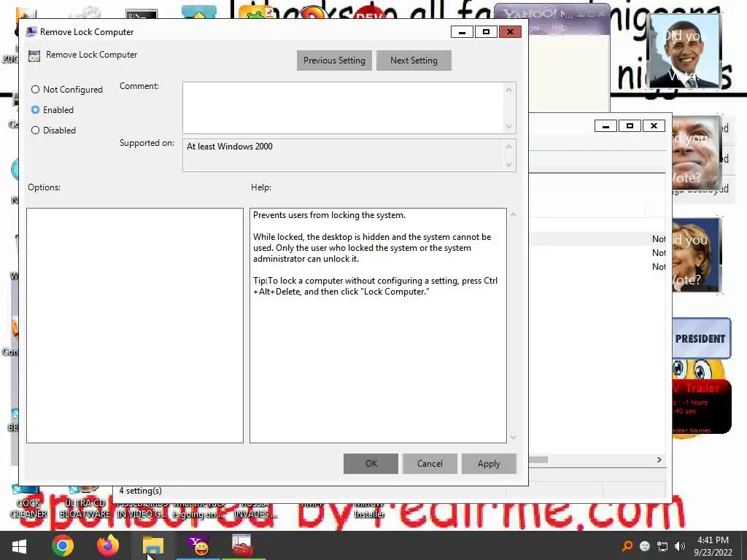Screen dimensions: 747x560
Task: Select the Not Configured radio button
Action: 35,90
